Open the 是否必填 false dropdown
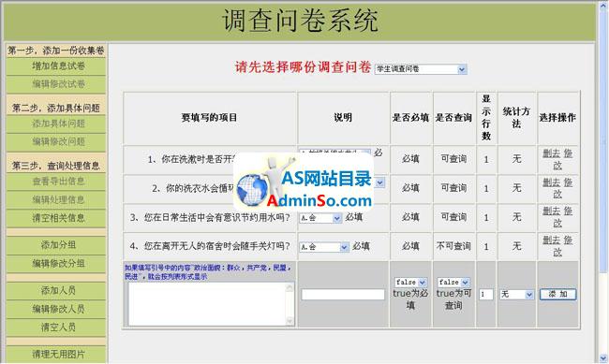 click(x=410, y=282)
